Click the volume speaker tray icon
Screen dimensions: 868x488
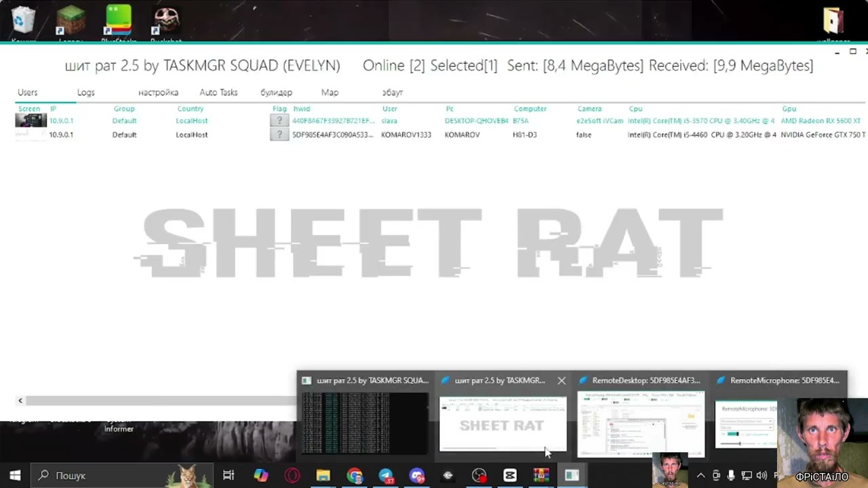[x=762, y=476]
